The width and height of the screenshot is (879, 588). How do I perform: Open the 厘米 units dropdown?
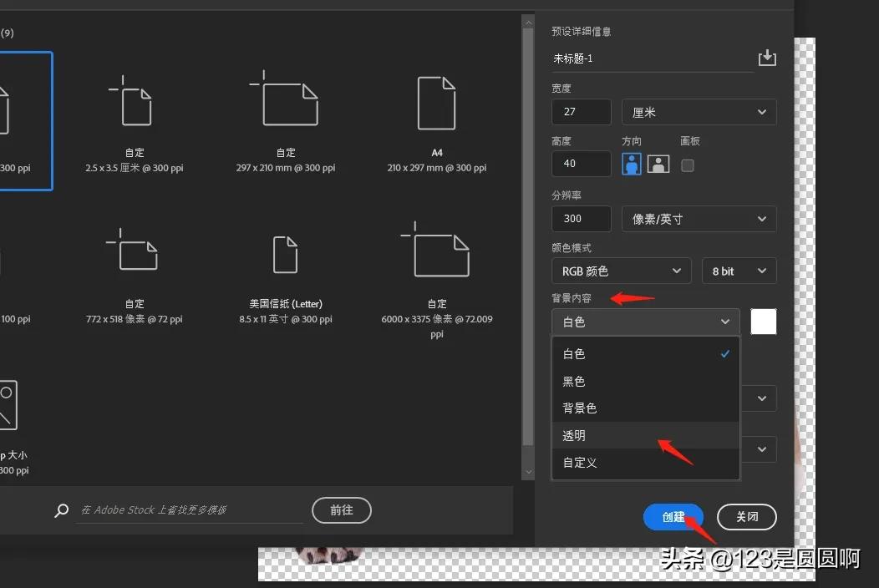click(x=699, y=111)
